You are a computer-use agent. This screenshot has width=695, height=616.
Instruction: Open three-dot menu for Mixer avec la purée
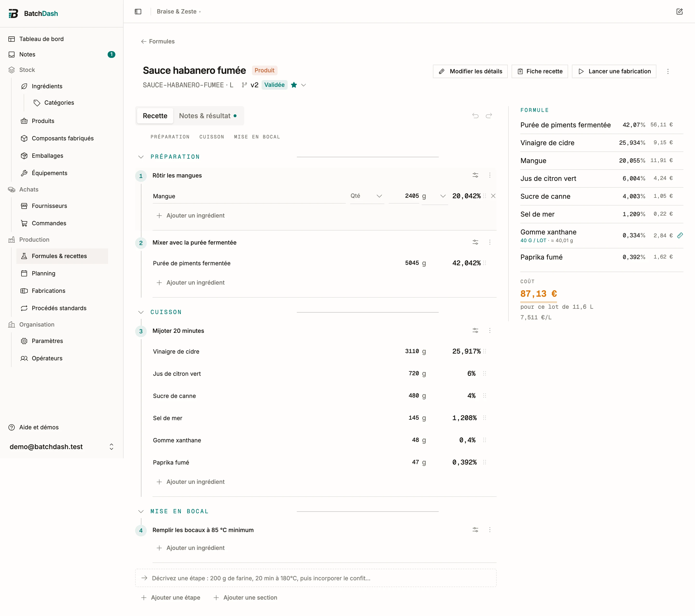coord(490,242)
